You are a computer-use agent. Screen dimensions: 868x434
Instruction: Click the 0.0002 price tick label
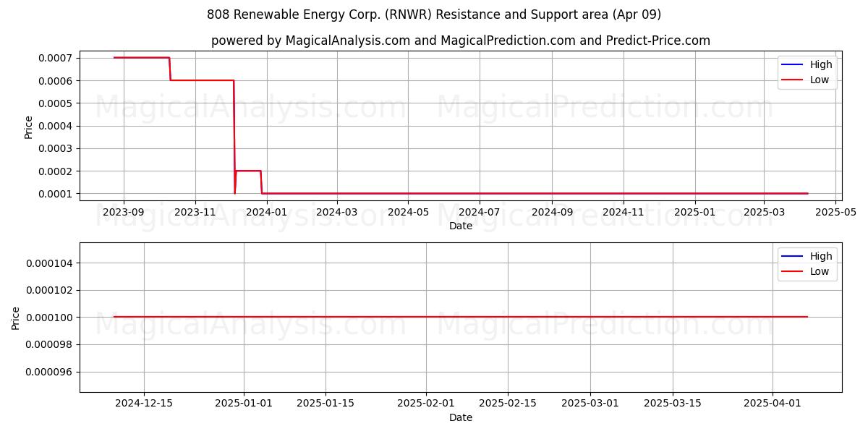pyautogui.click(x=56, y=171)
